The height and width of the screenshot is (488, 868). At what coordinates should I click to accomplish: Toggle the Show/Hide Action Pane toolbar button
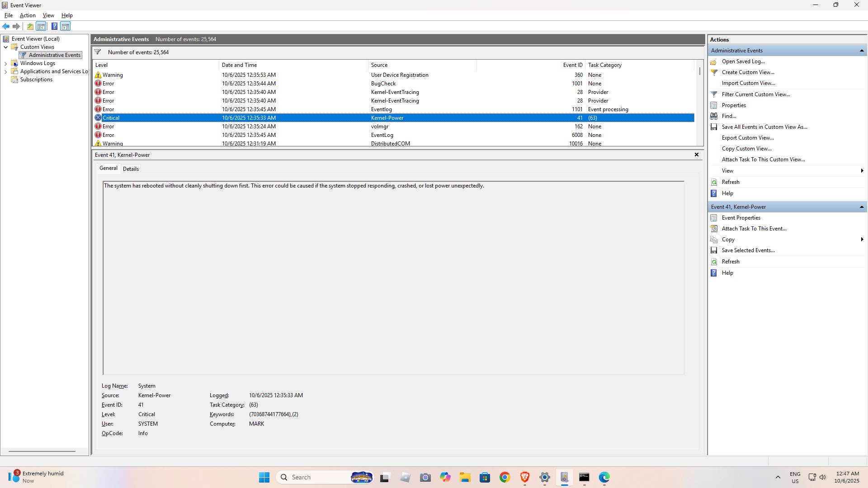66,26
